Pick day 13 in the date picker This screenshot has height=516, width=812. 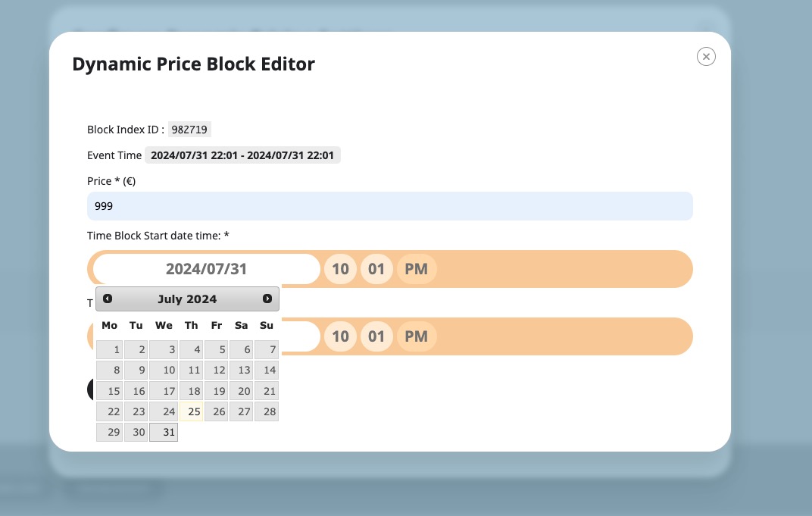(242, 371)
